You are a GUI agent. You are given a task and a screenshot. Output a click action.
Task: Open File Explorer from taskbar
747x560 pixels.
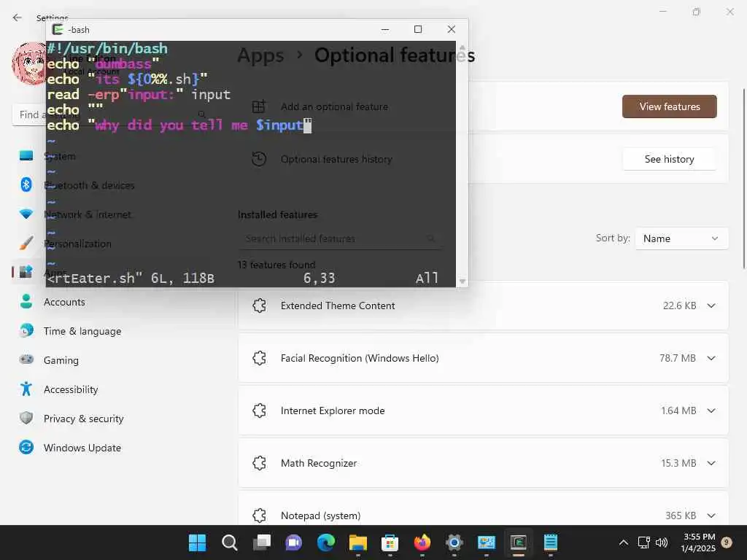pyautogui.click(x=357, y=542)
